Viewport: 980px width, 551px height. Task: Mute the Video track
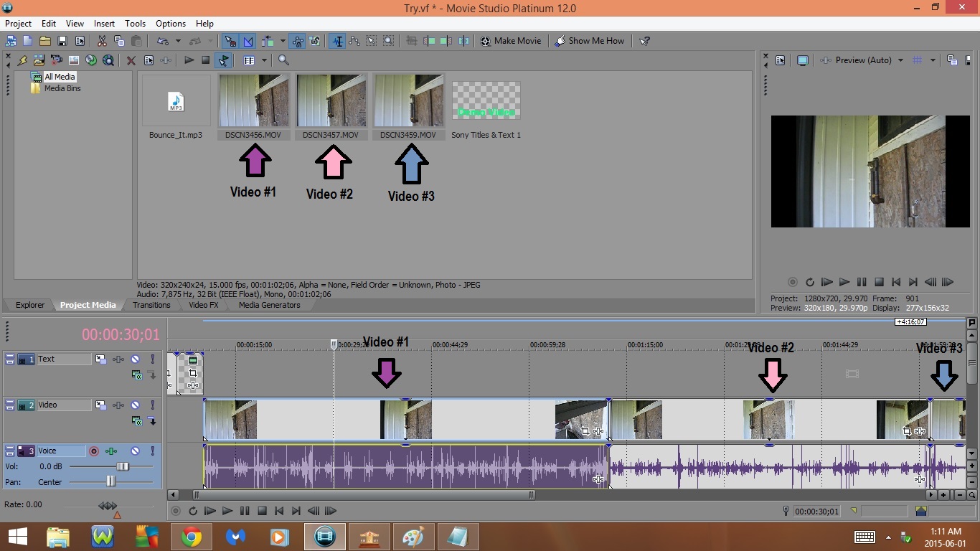[135, 405]
